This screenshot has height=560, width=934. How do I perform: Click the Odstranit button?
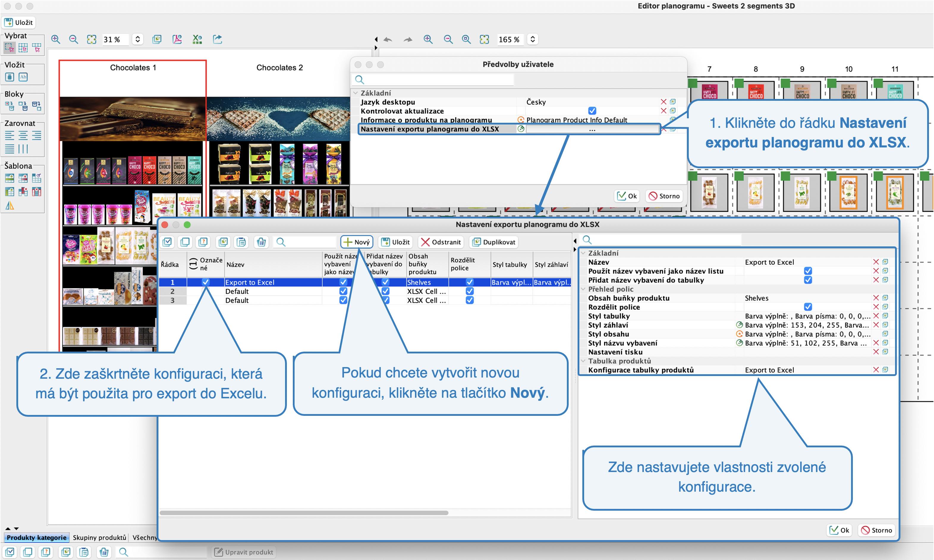click(x=441, y=242)
